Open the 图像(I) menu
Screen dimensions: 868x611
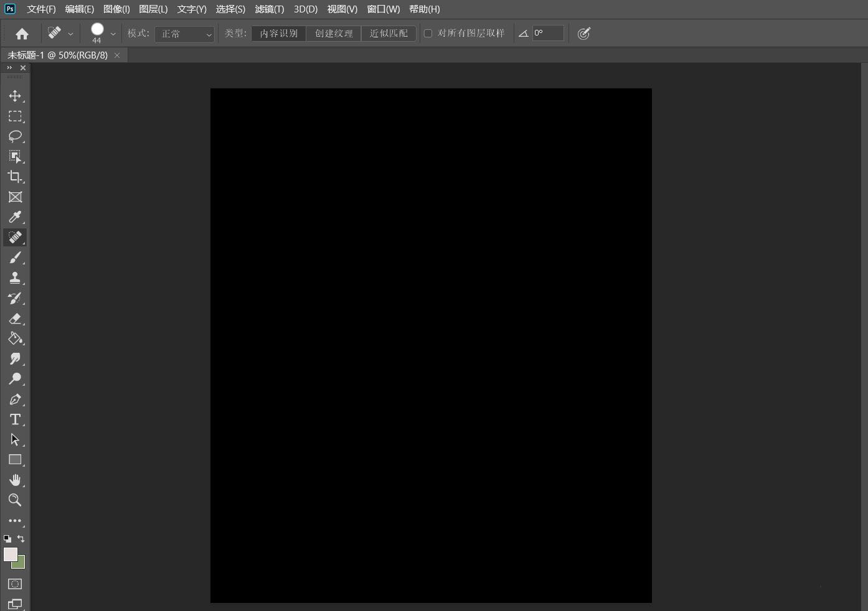pyautogui.click(x=116, y=9)
